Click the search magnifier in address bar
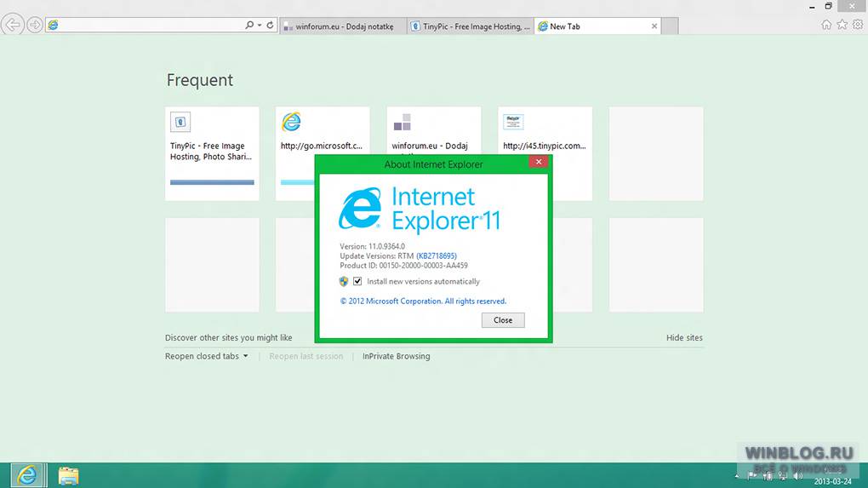Viewport: 868px width, 488px height. (249, 25)
